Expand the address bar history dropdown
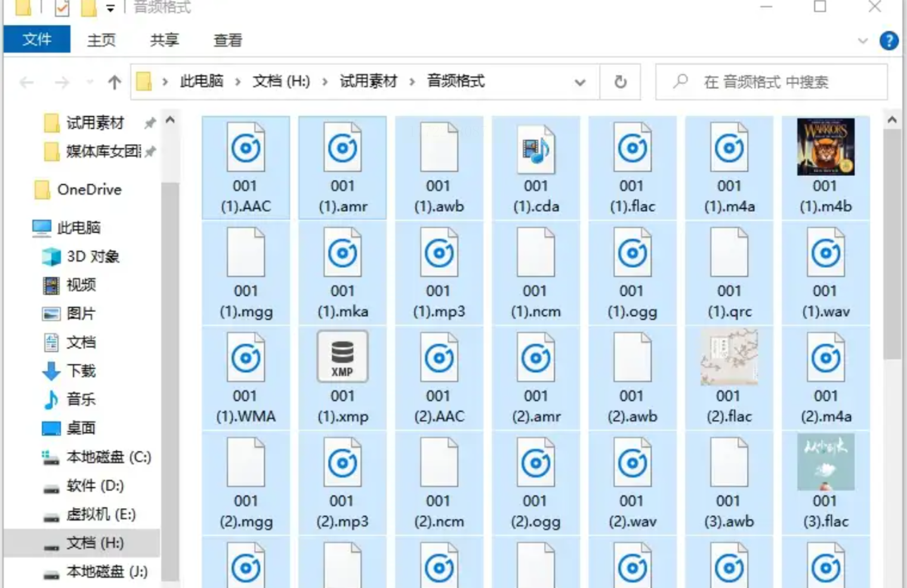This screenshot has height=588, width=907. coord(580,82)
